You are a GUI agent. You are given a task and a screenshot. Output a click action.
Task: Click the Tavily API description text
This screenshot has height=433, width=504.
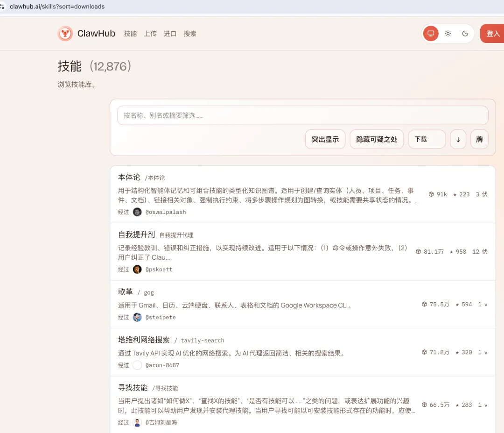coord(232,353)
